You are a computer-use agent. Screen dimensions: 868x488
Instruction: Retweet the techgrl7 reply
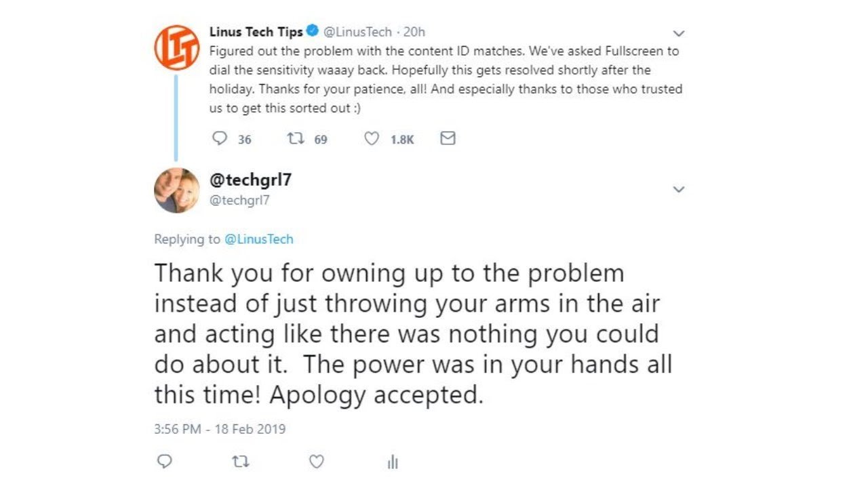point(240,462)
